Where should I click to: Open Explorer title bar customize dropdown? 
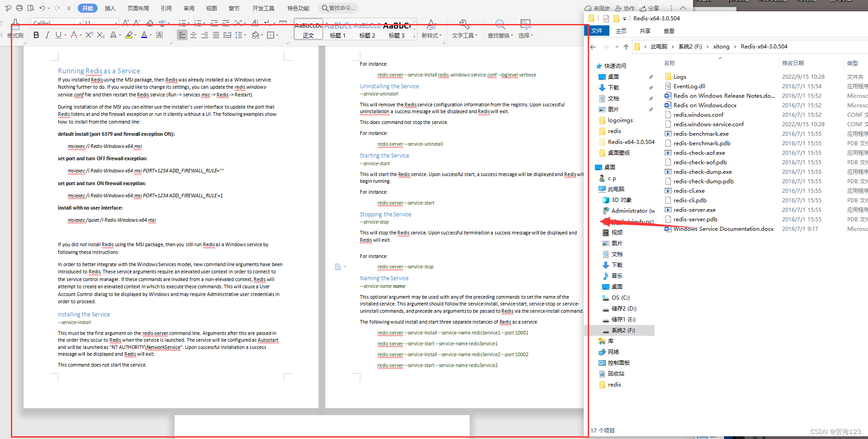click(624, 19)
